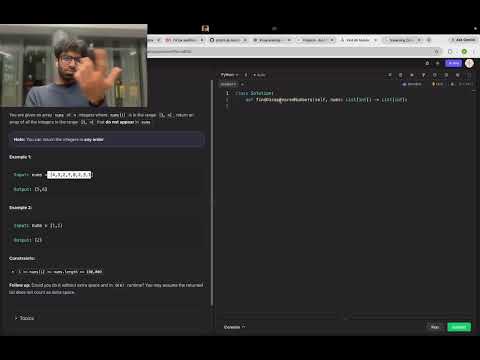Click the bookmark star in the address bar
This screenshot has width=480, height=360.
coord(436,52)
